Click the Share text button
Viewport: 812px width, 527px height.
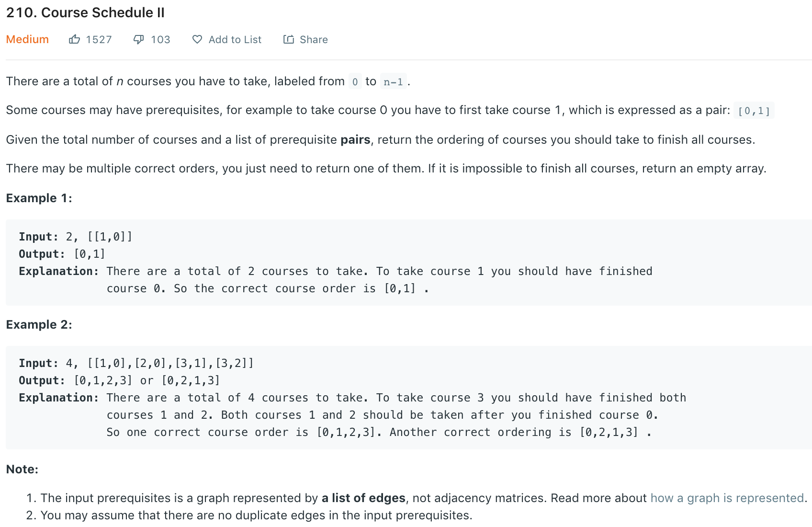[314, 39]
